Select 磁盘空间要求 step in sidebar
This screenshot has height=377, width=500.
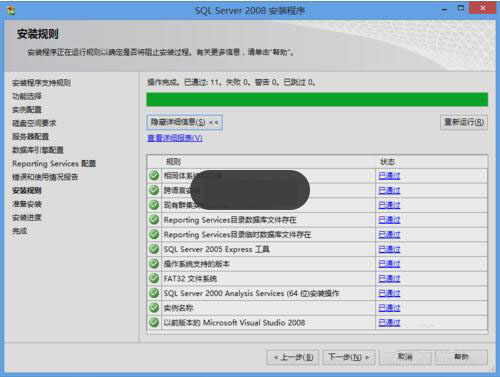tap(34, 123)
